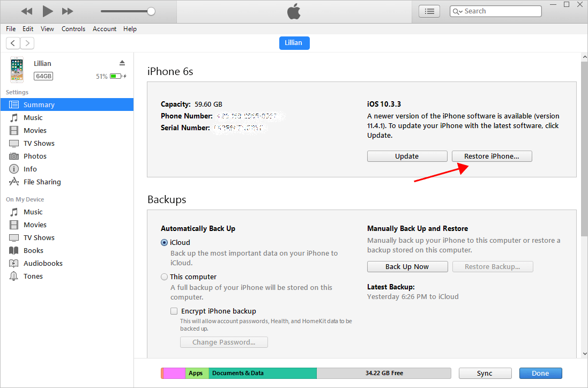This screenshot has width=588, height=388.
Task: Select Summary in Settings sidebar
Action: [67, 105]
